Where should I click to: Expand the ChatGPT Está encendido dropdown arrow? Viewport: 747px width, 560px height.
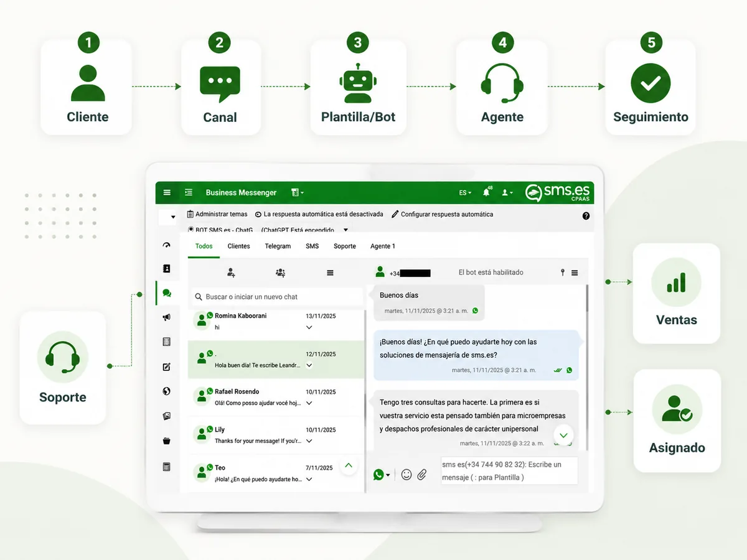[346, 230]
